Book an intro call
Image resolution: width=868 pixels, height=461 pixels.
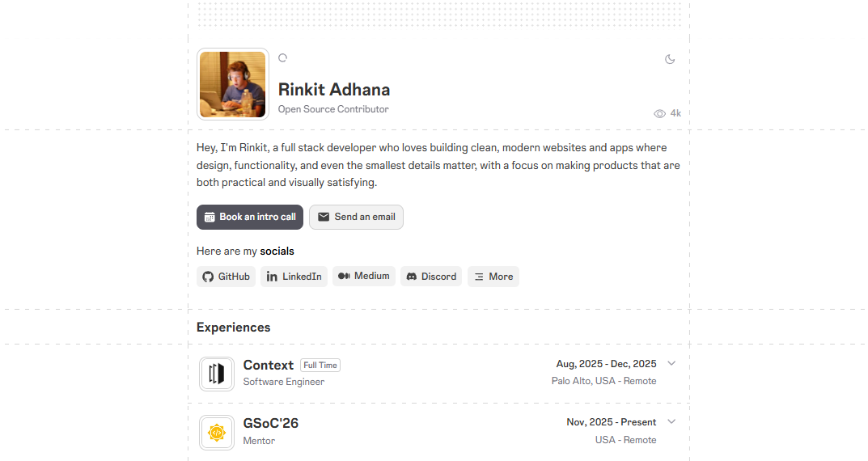(250, 217)
